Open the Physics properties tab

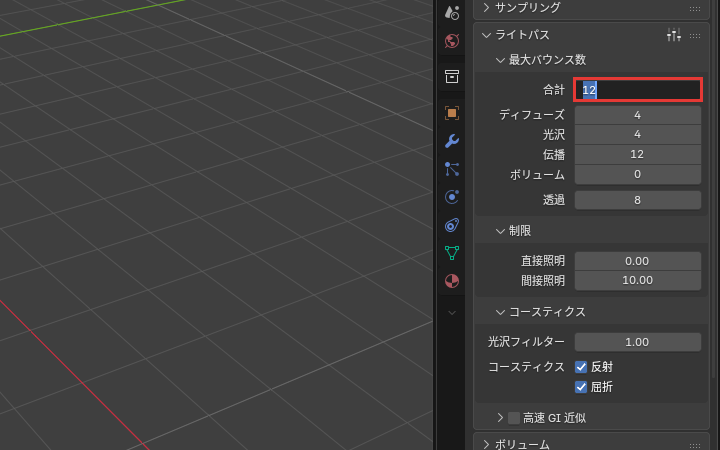click(452, 197)
